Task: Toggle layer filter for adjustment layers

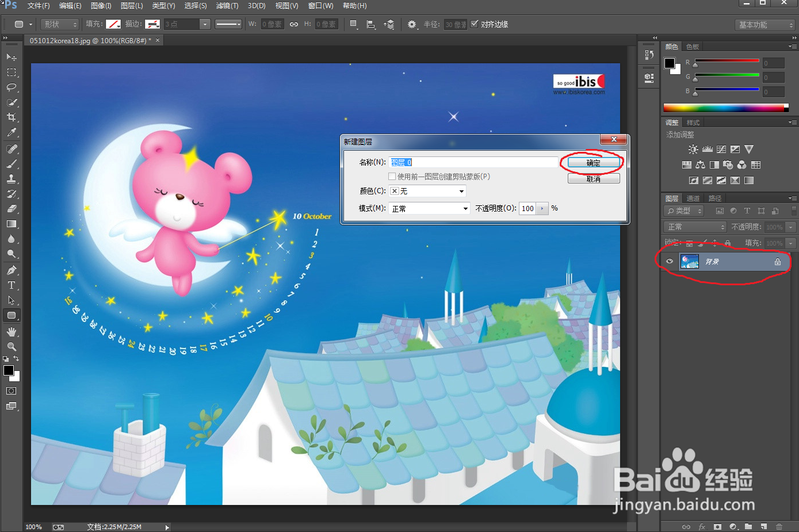Action: tap(733, 211)
